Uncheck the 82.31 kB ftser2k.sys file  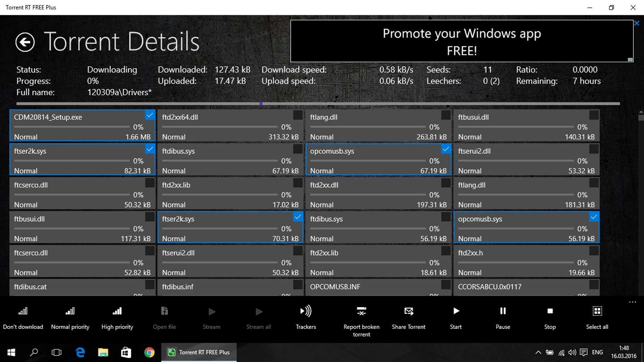tap(150, 149)
